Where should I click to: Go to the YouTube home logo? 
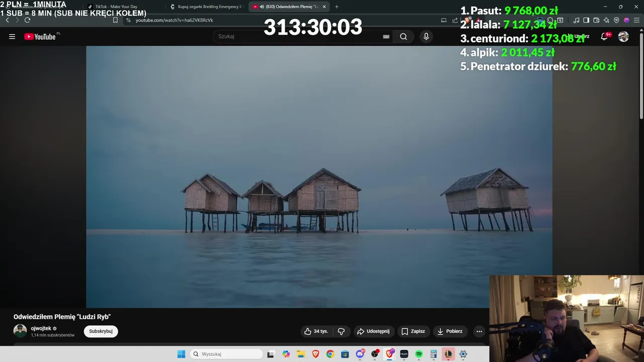pyautogui.click(x=40, y=36)
